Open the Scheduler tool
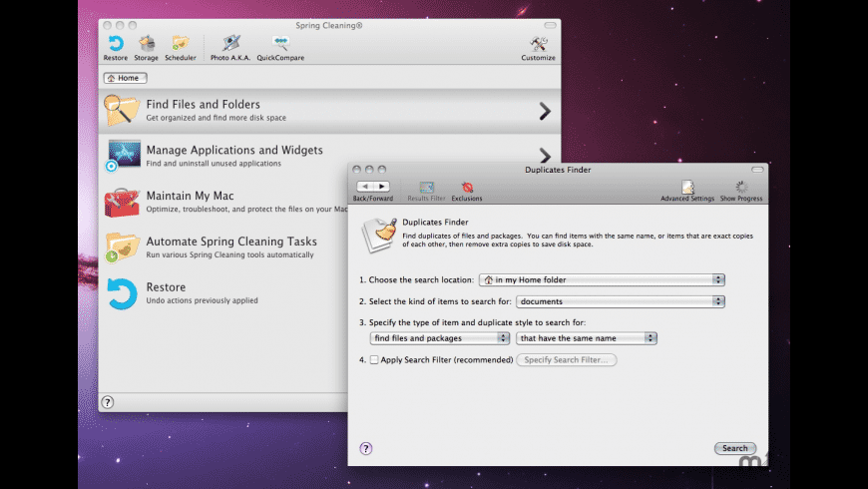Image resolution: width=868 pixels, height=489 pixels. [x=181, y=44]
